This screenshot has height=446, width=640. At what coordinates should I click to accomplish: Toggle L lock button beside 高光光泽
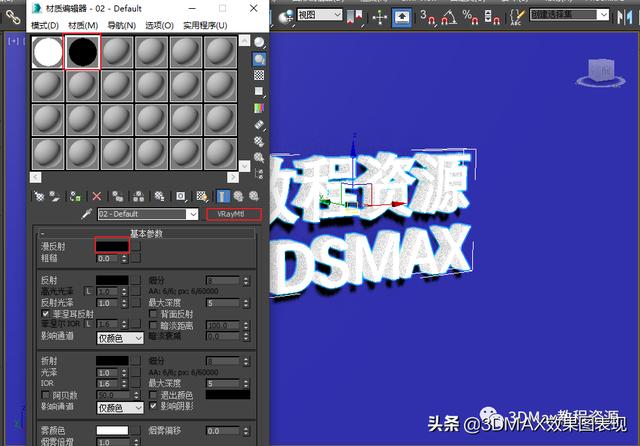[88, 291]
